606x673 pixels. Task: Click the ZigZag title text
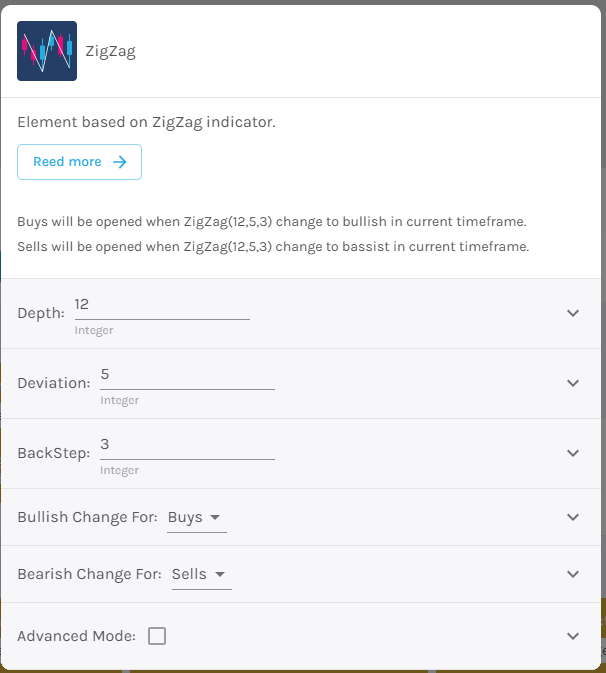point(110,51)
